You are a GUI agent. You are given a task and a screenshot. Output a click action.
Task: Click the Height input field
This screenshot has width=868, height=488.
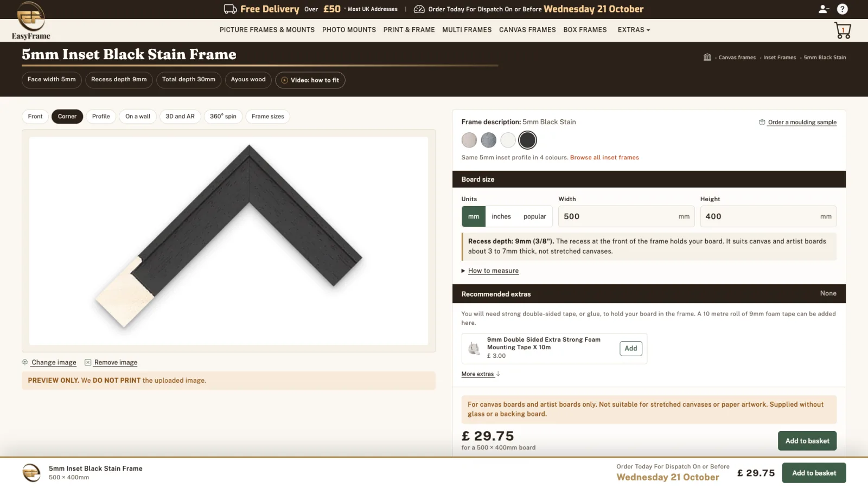click(768, 216)
